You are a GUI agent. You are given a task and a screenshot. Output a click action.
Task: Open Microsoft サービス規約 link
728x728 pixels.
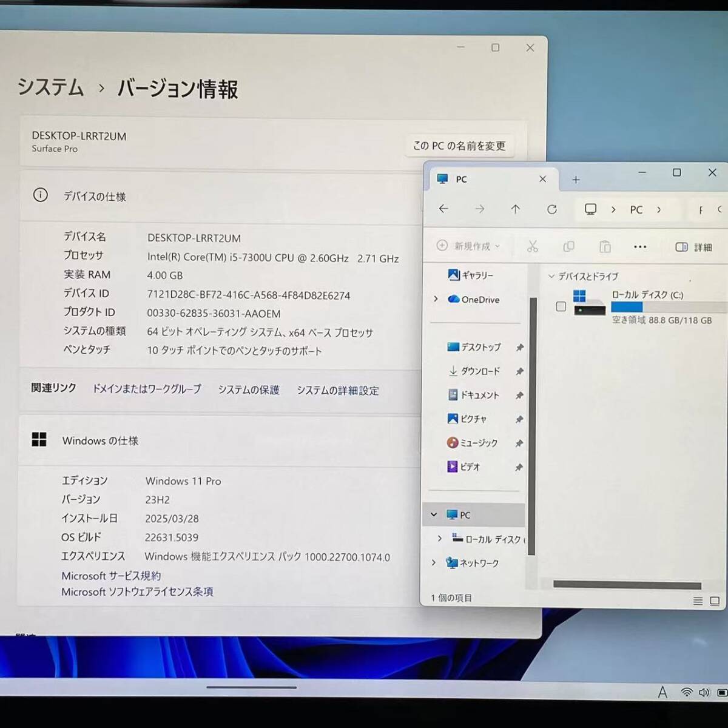coord(111,575)
